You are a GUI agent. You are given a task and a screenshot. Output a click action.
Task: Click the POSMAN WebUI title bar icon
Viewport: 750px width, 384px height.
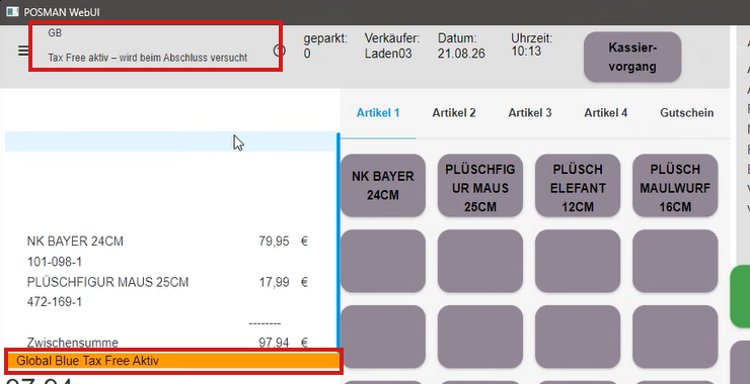click(12, 11)
